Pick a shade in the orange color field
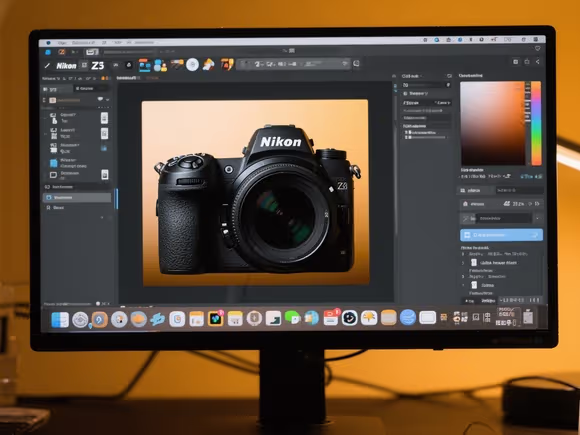The width and height of the screenshot is (580, 435). coord(492,123)
